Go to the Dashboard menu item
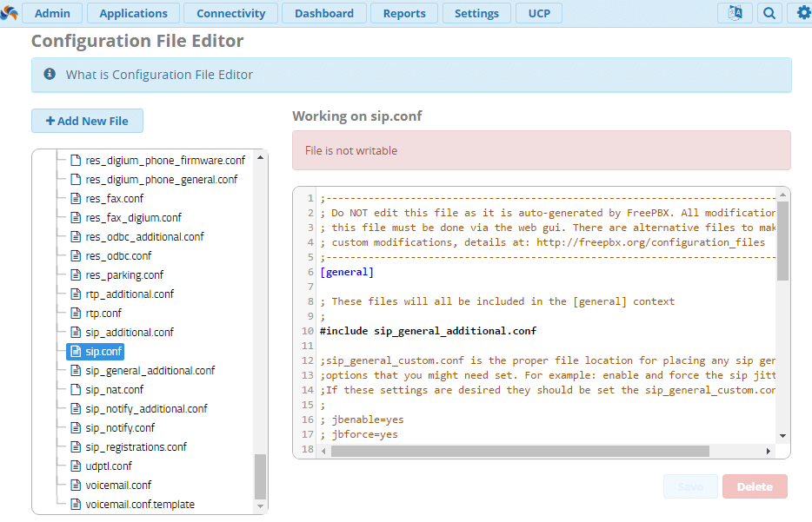 [x=324, y=13]
